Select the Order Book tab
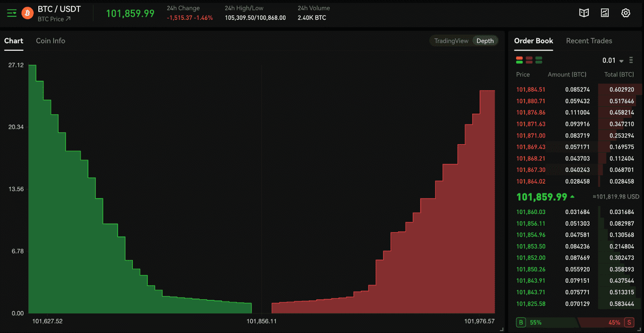The height and width of the screenshot is (333, 644). tap(533, 41)
